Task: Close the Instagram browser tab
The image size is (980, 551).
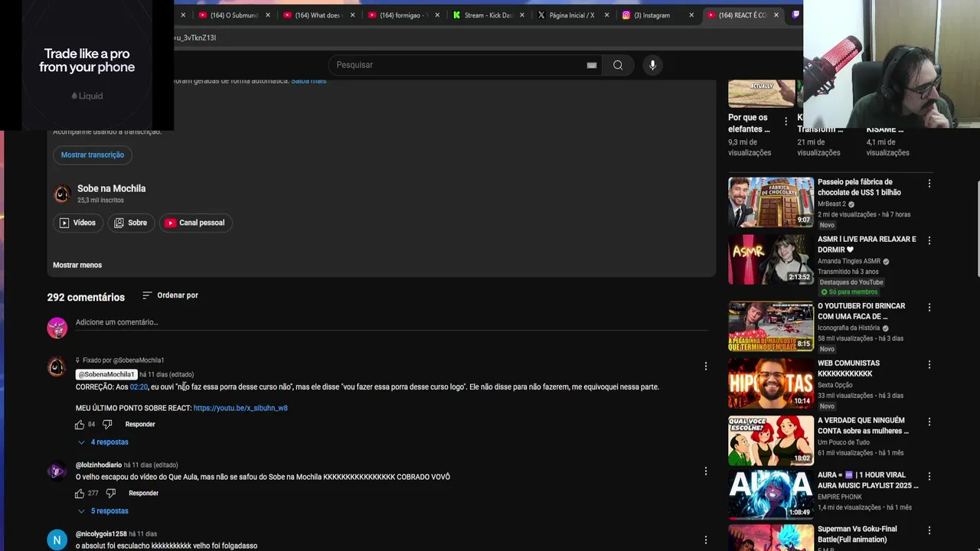Action: click(x=691, y=15)
